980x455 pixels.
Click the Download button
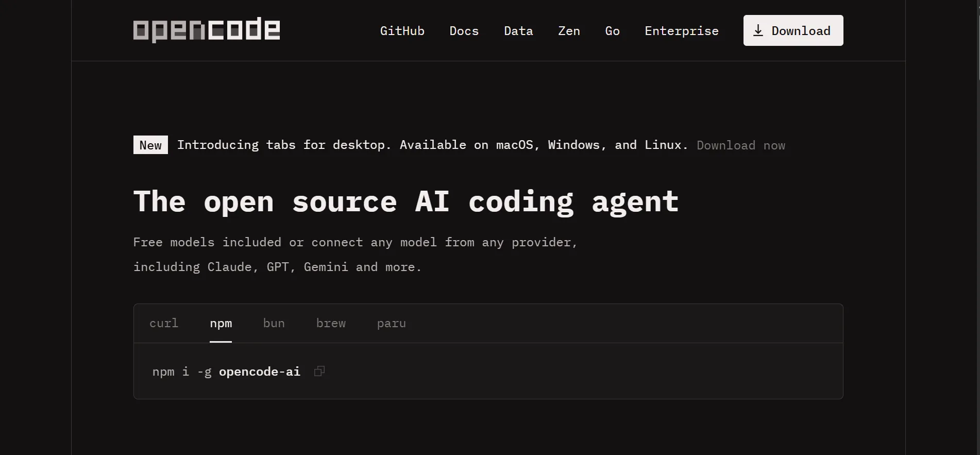coord(793,30)
